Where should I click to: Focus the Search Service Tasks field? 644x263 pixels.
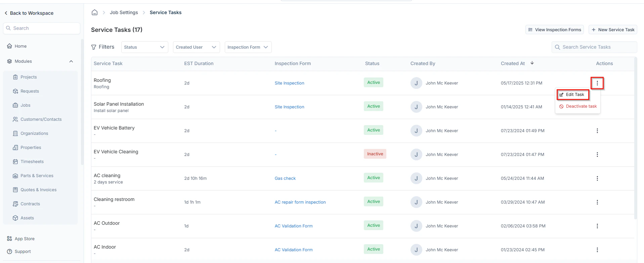(594, 47)
